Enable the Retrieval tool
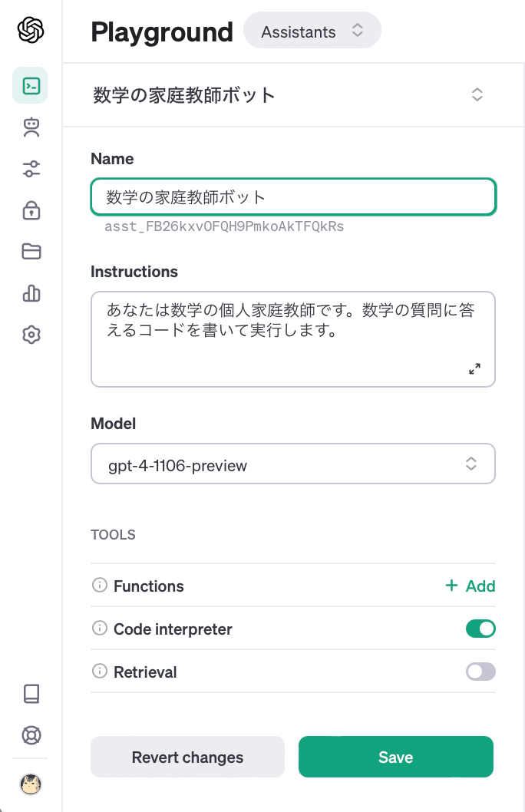 click(x=480, y=672)
